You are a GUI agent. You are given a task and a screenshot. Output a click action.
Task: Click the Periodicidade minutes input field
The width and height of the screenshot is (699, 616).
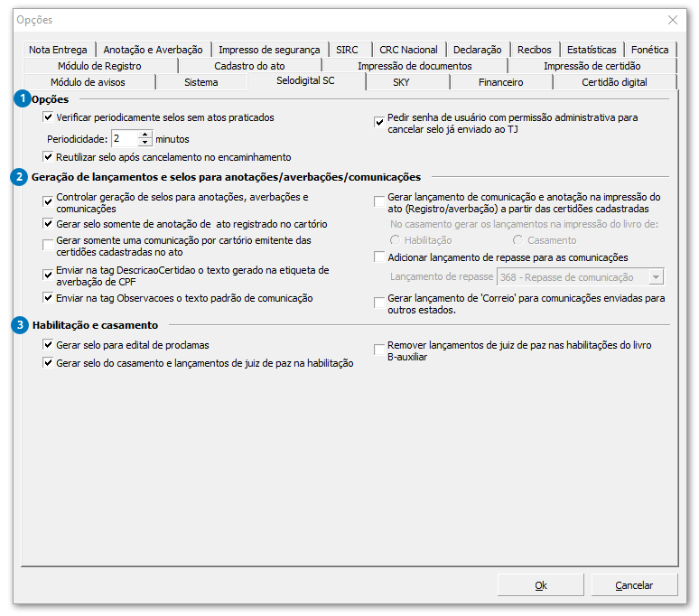click(125, 138)
